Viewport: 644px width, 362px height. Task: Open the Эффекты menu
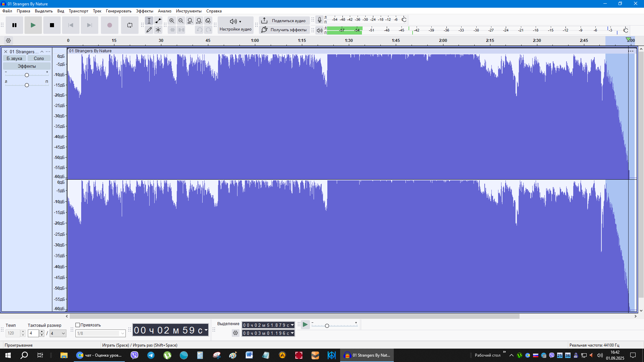tap(145, 11)
